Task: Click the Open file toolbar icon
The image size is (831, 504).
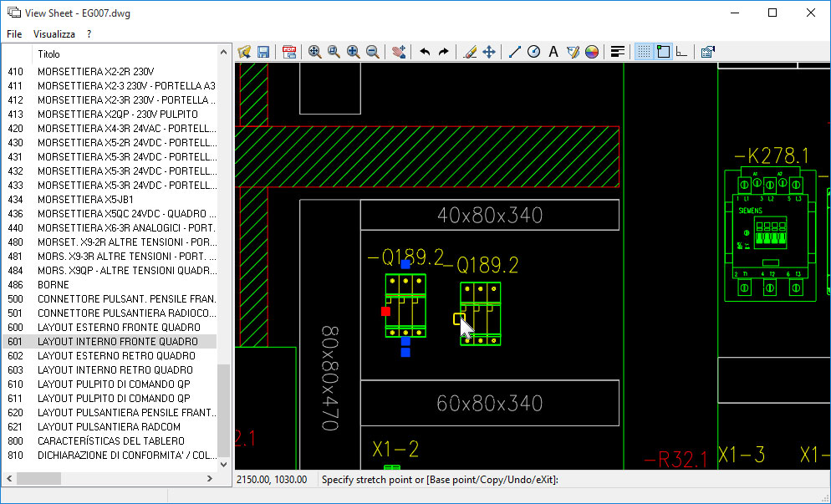Action: click(x=244, y=52)
